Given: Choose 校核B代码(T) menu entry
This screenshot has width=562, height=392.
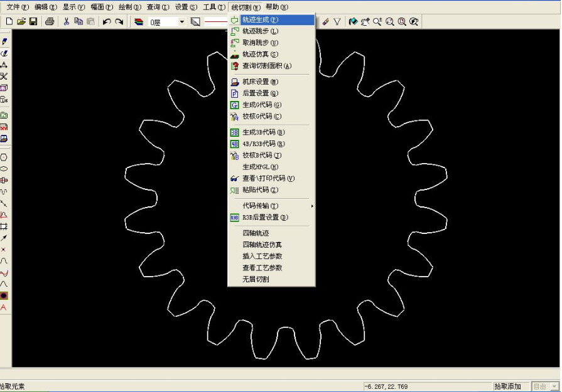Looking at the screenshot, I should pos(271,156).
